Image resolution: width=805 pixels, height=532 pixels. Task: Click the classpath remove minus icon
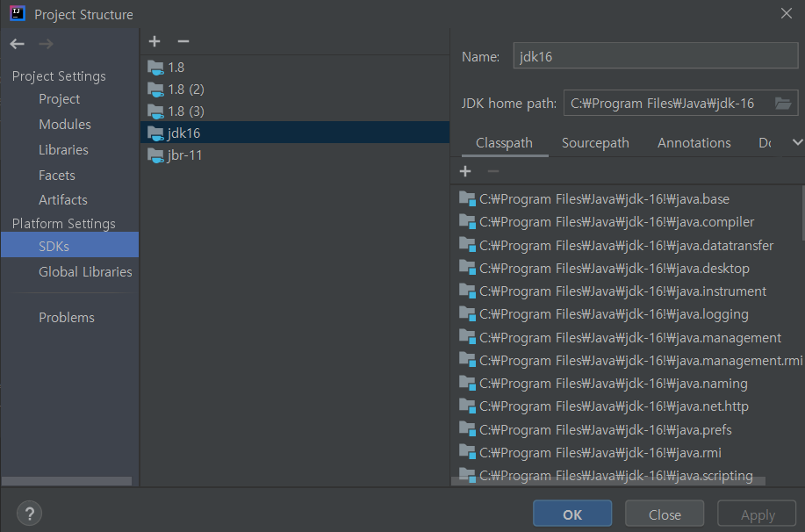pos(492,171)
